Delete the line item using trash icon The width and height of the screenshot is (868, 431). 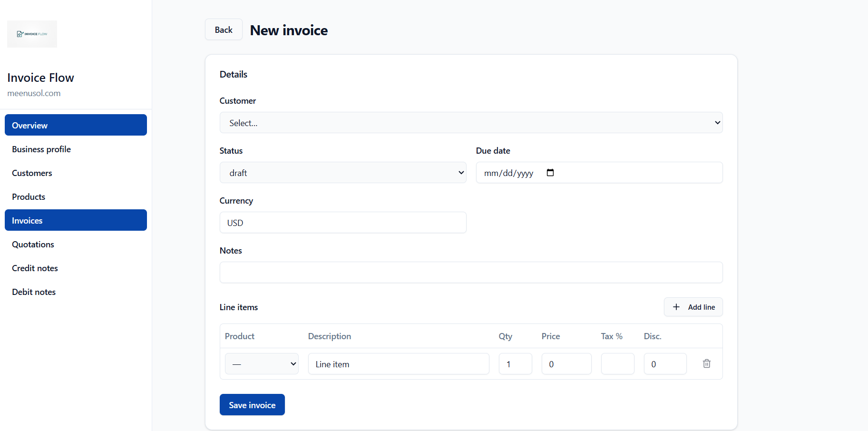706,363
